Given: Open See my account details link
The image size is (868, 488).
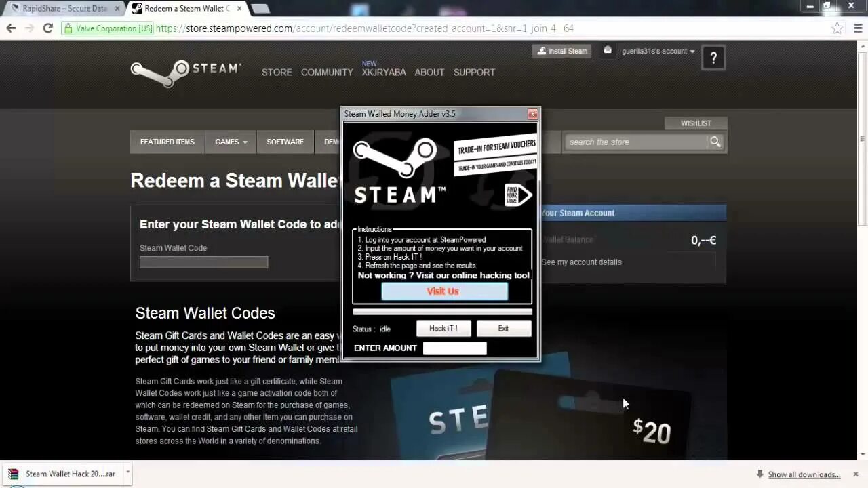Looking at the screenshot, I should point(582,262).
